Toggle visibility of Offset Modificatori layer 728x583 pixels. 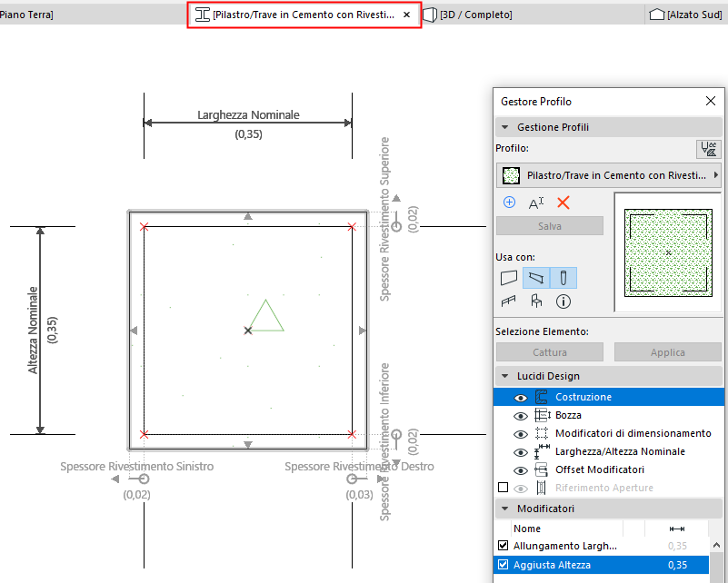coord(521,469)
